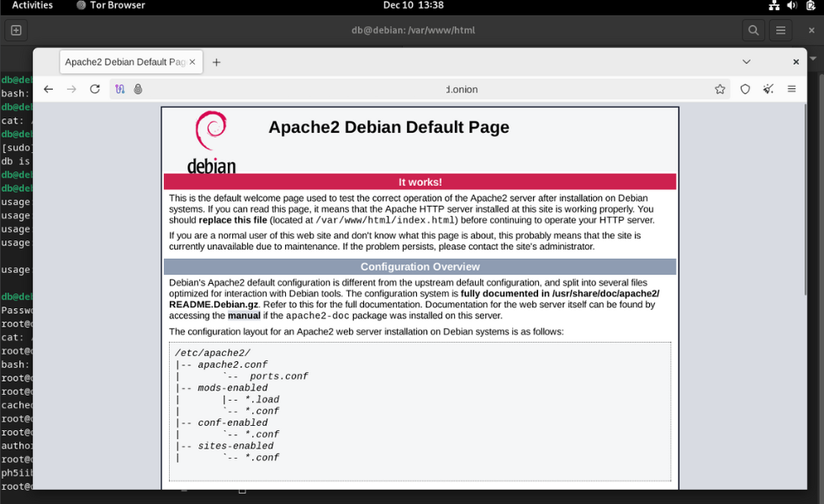This screenshot has width=824, height=504.
Task: Click the Configuration Overview heading
Action: [420, 267]
